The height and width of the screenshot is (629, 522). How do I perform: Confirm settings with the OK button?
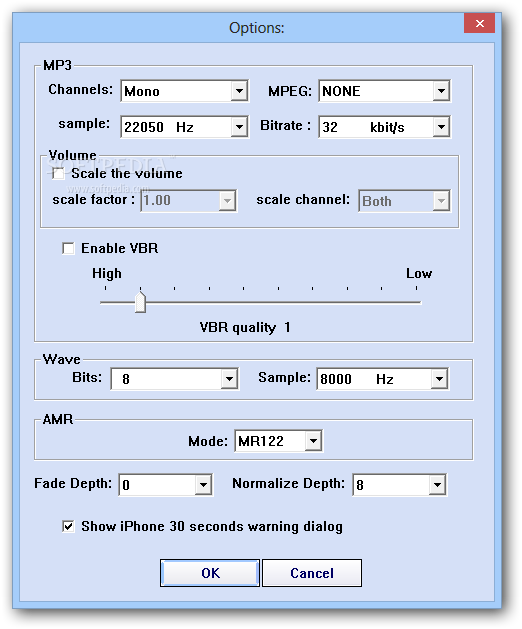tap(210, 573)
